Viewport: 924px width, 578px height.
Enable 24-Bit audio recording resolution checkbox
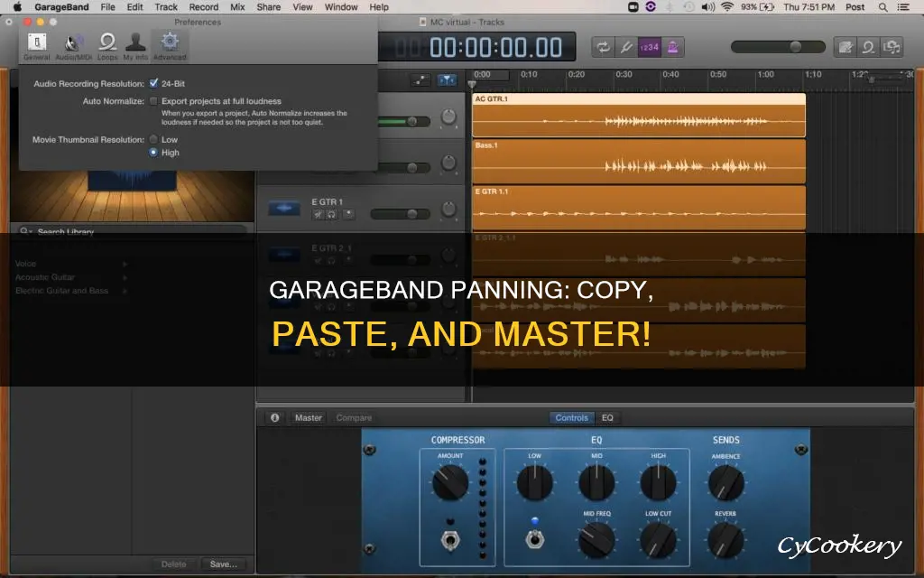[153, 83]
